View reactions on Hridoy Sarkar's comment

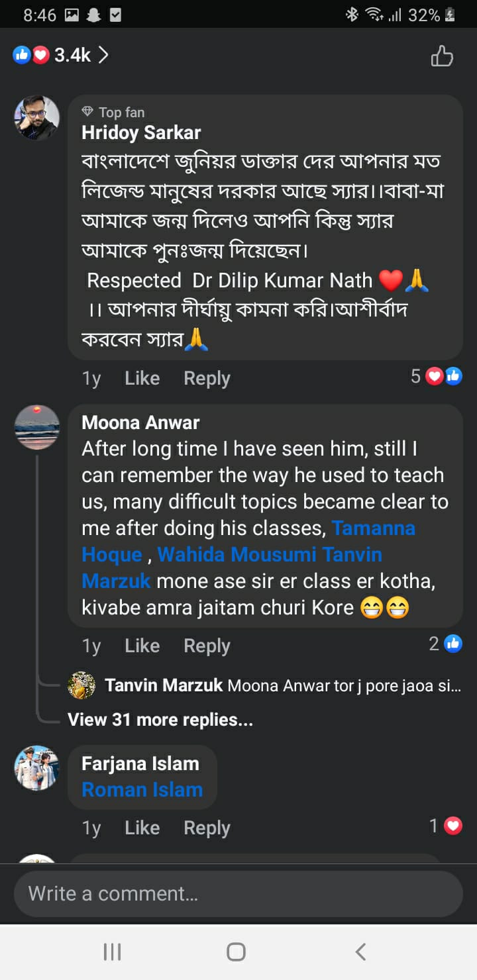pyautogui.click(x=437, y=377)
